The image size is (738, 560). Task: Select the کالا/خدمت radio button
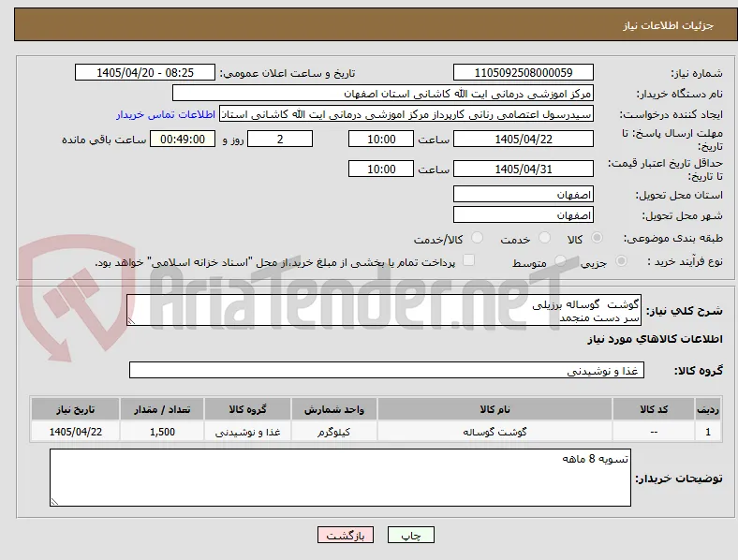478,238
